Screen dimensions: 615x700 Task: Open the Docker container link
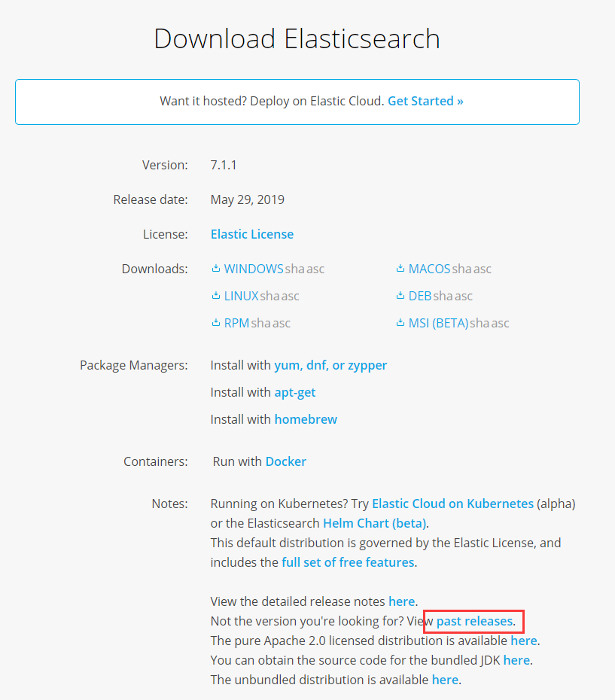pos(286,461)
